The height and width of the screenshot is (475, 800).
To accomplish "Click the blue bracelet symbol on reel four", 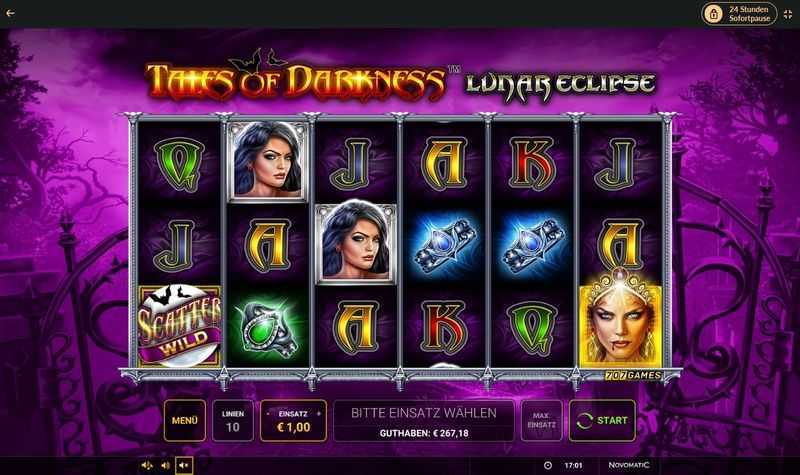I will point(444,244).
